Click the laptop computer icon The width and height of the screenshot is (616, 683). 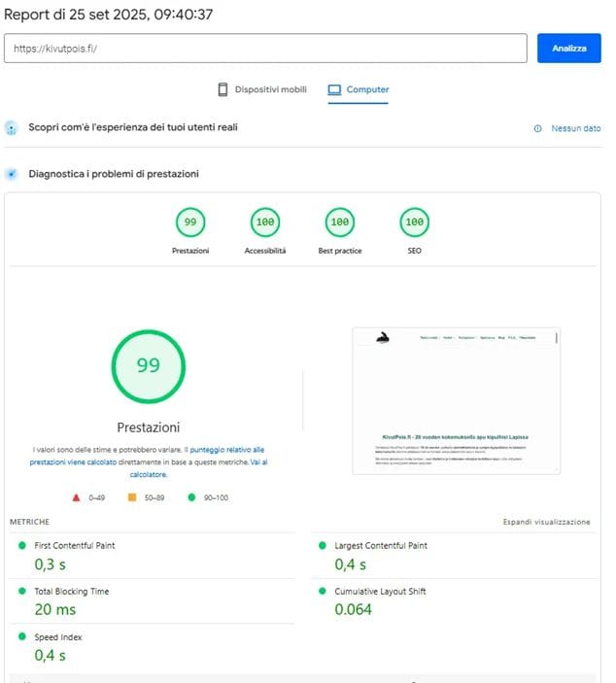click(x=334, y=89)
